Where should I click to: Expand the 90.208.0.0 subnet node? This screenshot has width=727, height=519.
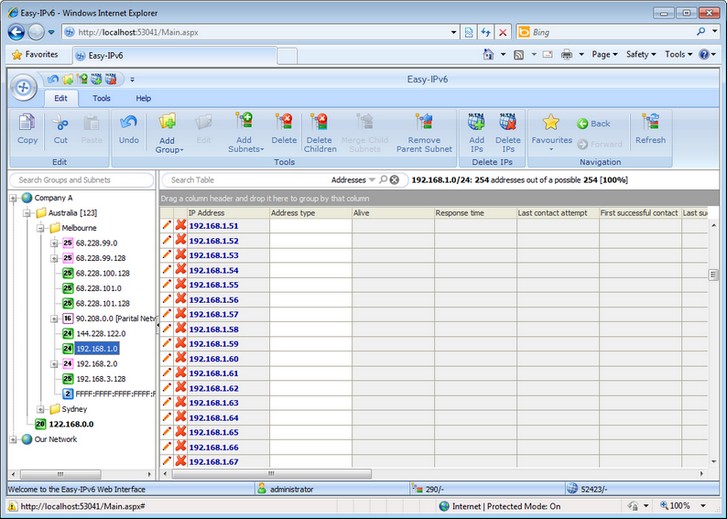(x=54, y=319)
